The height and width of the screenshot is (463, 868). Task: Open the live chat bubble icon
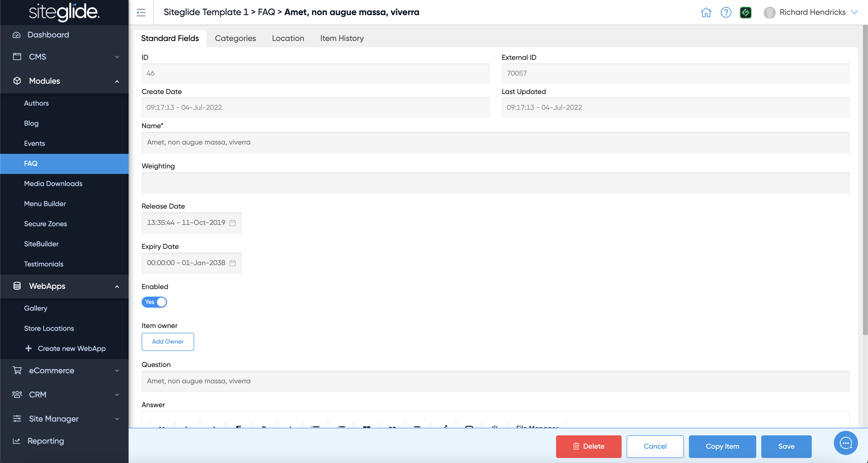(845, 443)
